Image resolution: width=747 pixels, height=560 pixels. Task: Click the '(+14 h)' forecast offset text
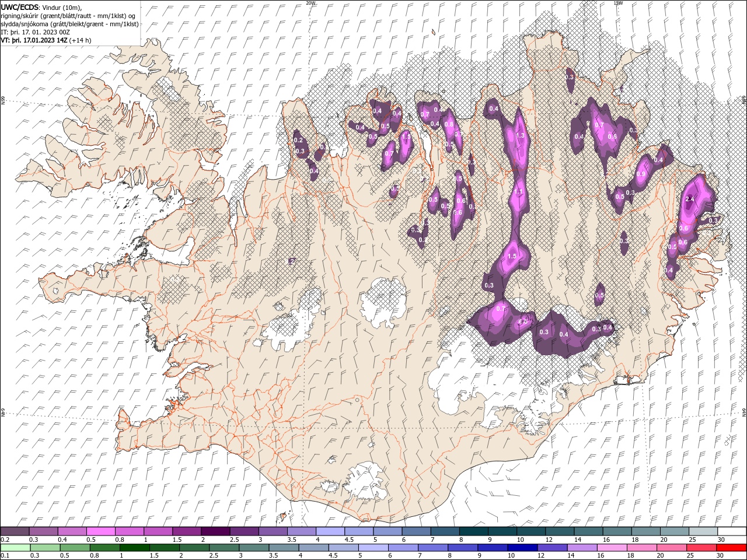coord(80,40)
